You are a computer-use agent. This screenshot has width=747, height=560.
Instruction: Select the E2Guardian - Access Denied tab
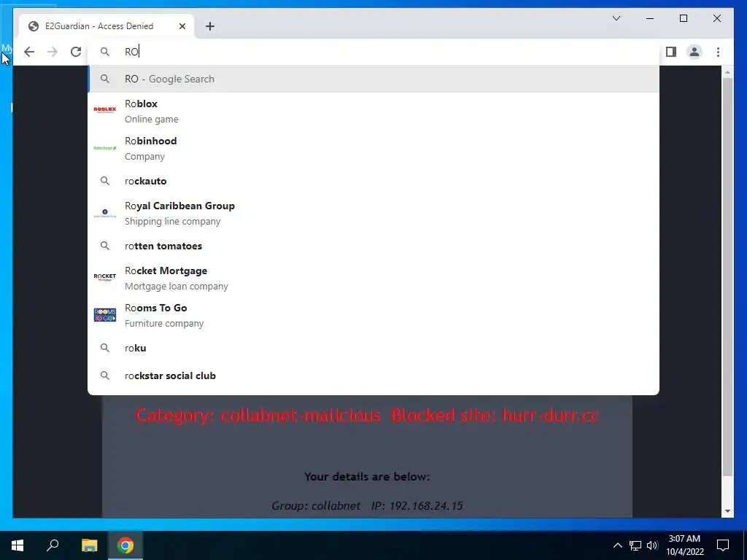tap(107, 26)
